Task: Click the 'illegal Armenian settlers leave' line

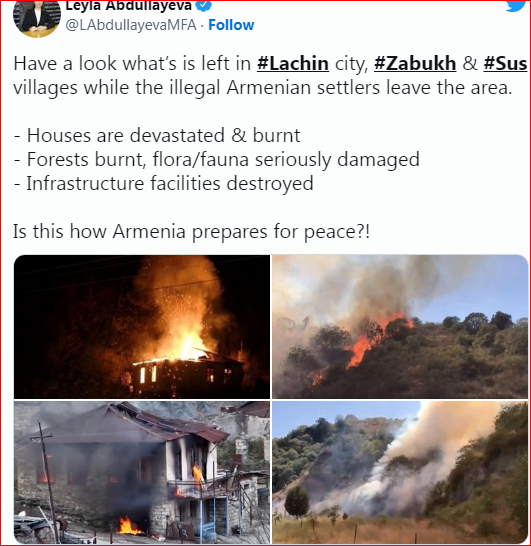Action: tap(263, 88)
